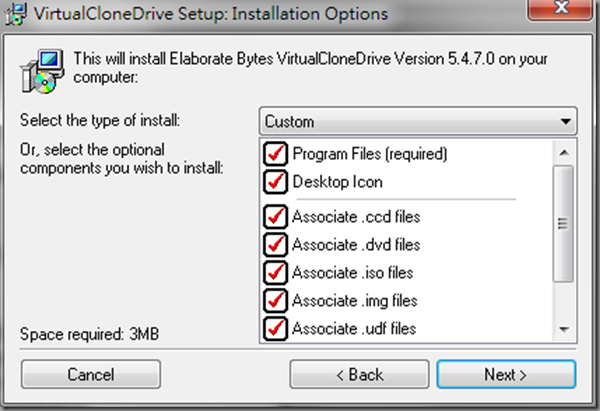Toggle Associate .udf files checkbox
The width and height of the screenshot is (600, 411).
pos(275,328)
